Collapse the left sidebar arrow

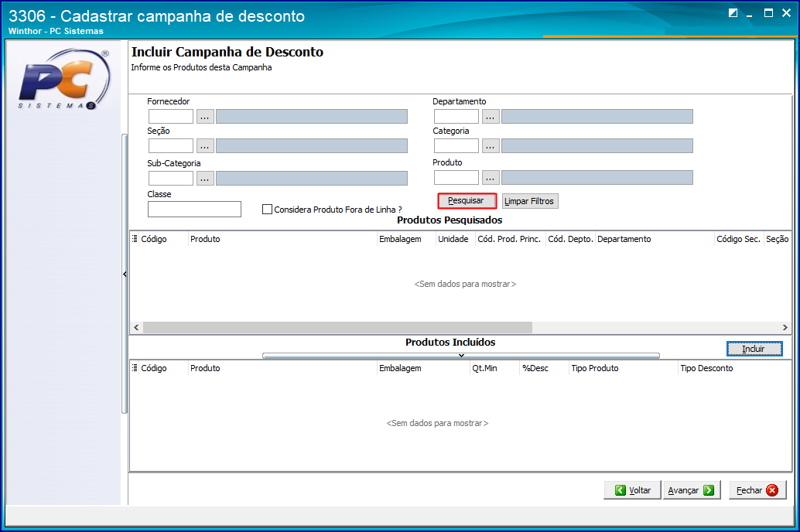125,275
